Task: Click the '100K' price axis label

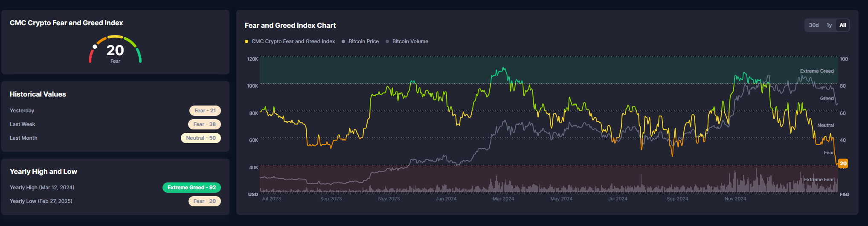Action: [253, 86]
